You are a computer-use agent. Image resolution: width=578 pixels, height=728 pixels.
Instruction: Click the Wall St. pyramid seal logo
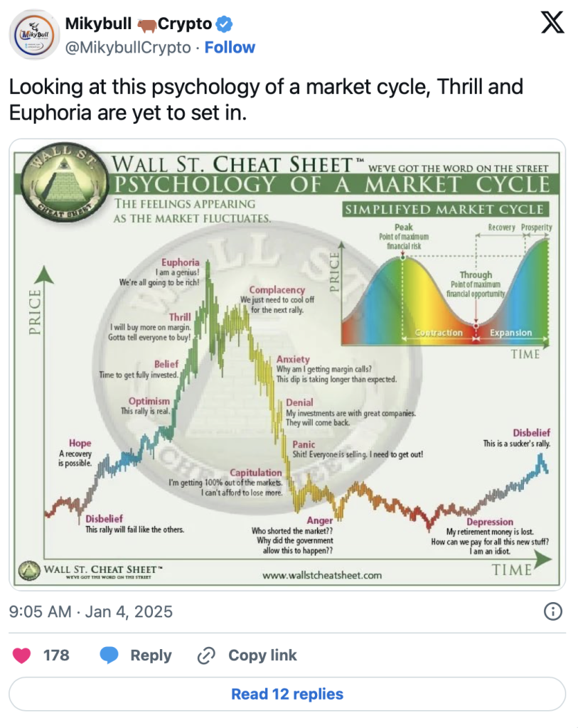click(x=62, y=180)
